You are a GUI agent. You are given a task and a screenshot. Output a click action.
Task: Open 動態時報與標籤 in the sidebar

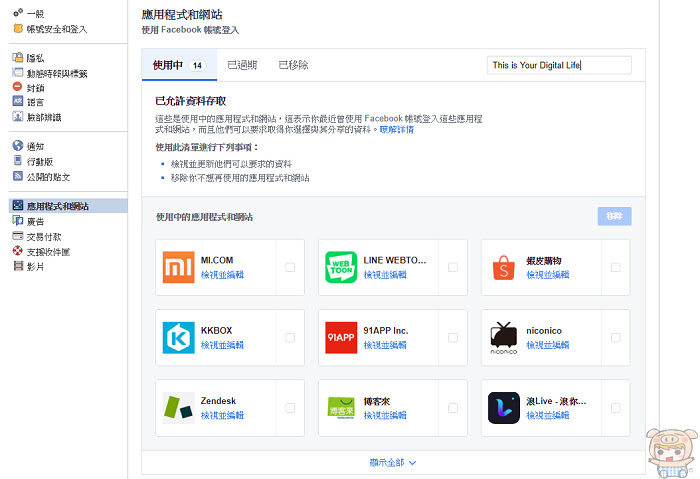click(57, 73)
